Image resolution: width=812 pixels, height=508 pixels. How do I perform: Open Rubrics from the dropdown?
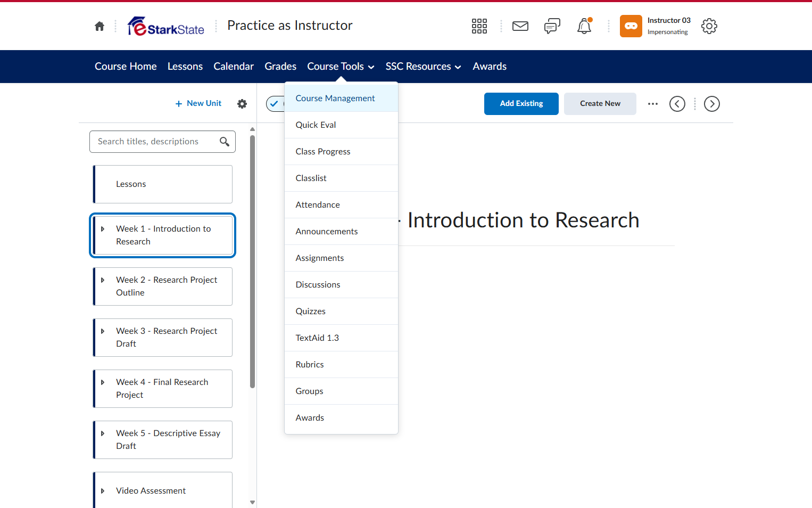tap(341, 365)
